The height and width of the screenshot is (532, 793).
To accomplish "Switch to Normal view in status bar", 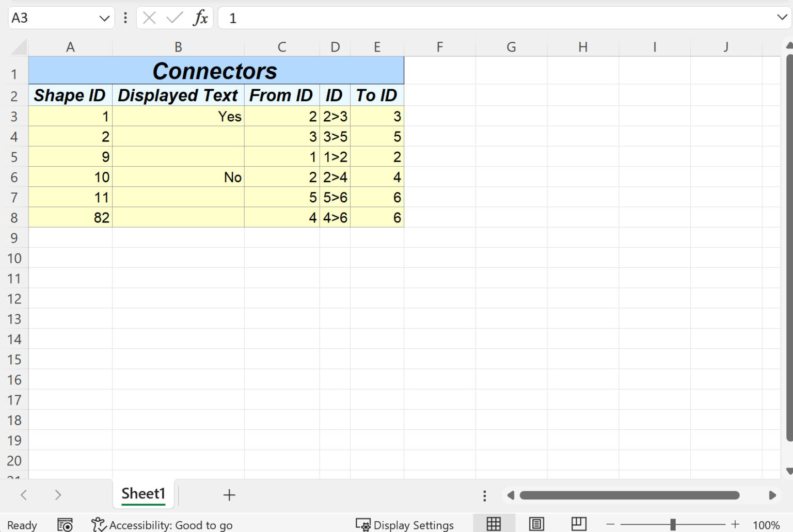I will tap(494, 523).
